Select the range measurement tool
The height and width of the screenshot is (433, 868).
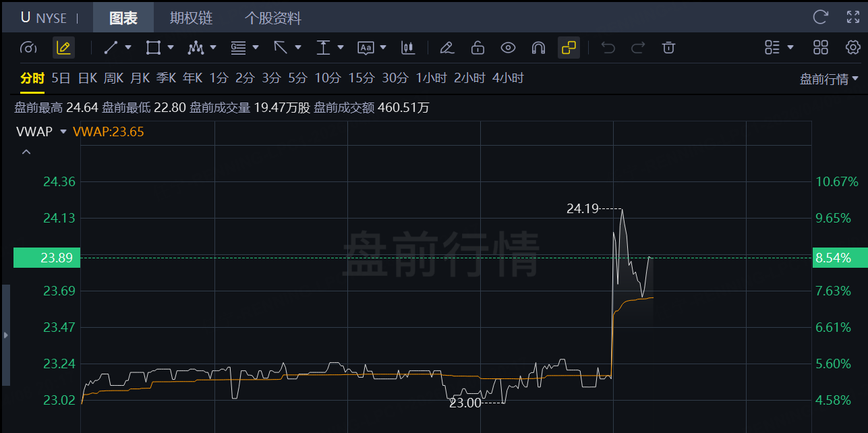tap(323, 48)
